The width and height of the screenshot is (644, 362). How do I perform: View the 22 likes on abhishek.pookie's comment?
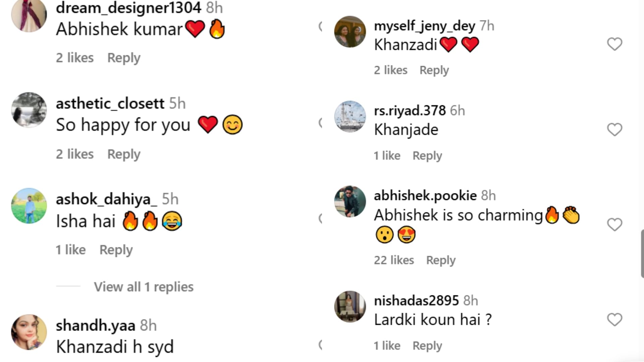tap(394, 260)
